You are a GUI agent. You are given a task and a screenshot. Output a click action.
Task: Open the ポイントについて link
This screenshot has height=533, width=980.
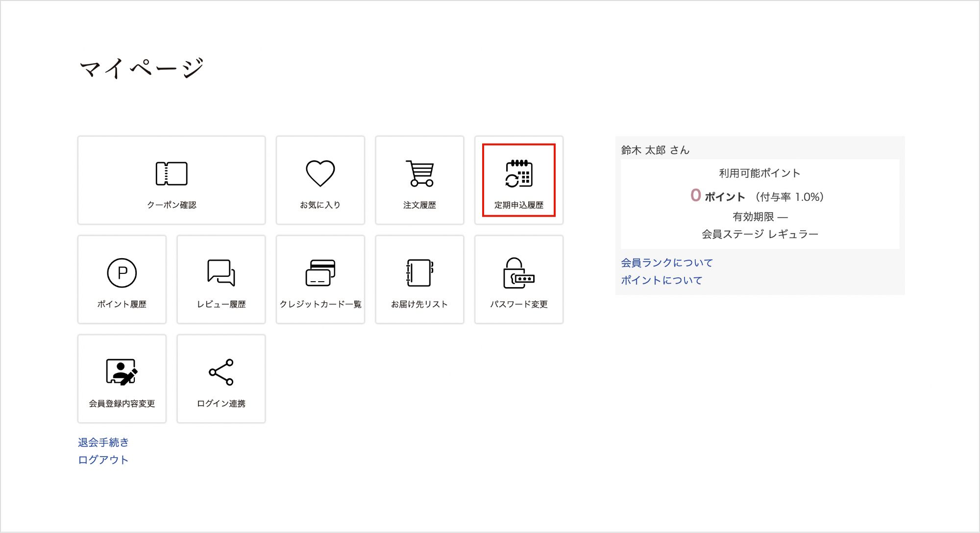tap(661, 280)
